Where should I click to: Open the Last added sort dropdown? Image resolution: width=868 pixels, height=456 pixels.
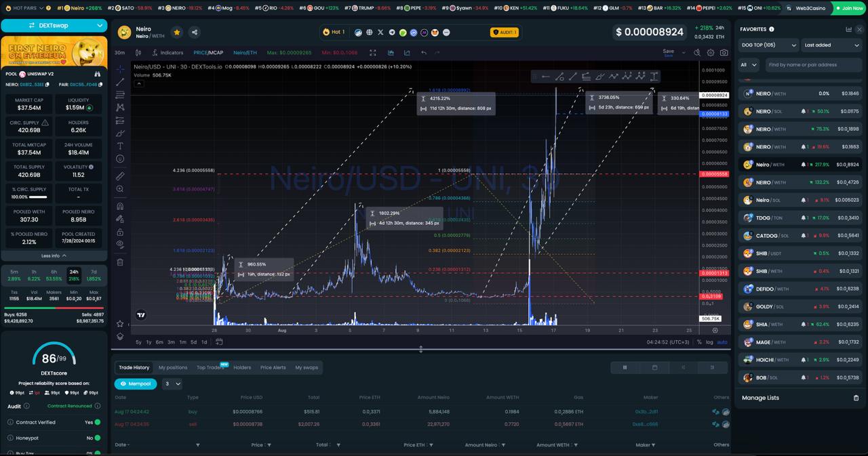831,45
